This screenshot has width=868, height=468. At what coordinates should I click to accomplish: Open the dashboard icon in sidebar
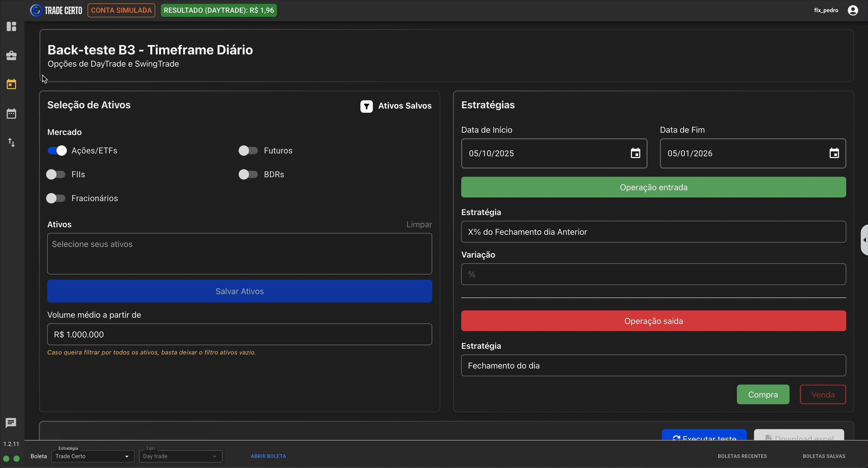coord(11,26)
